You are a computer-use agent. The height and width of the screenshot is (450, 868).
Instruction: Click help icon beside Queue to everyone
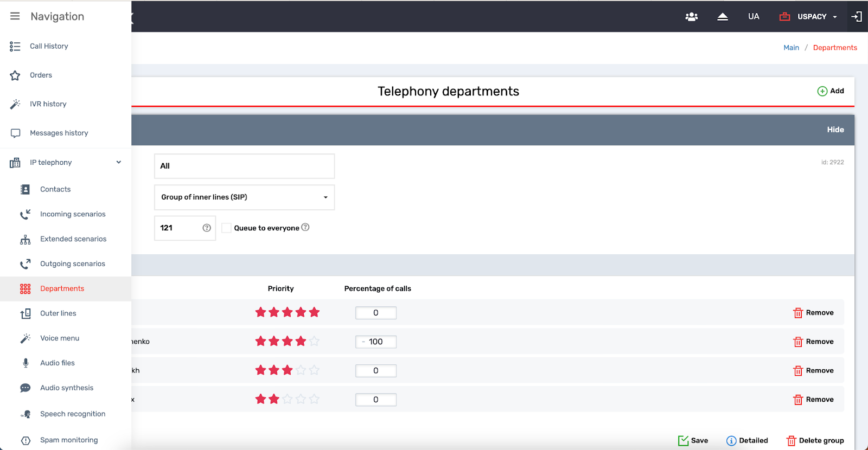point(305,227)
